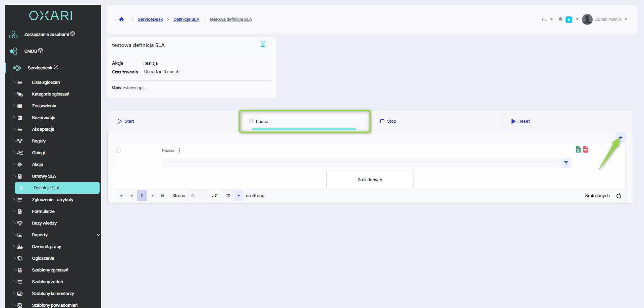644x308 pixels.
Task: Click the hourglass icon on SLA card
Action: 263,44
